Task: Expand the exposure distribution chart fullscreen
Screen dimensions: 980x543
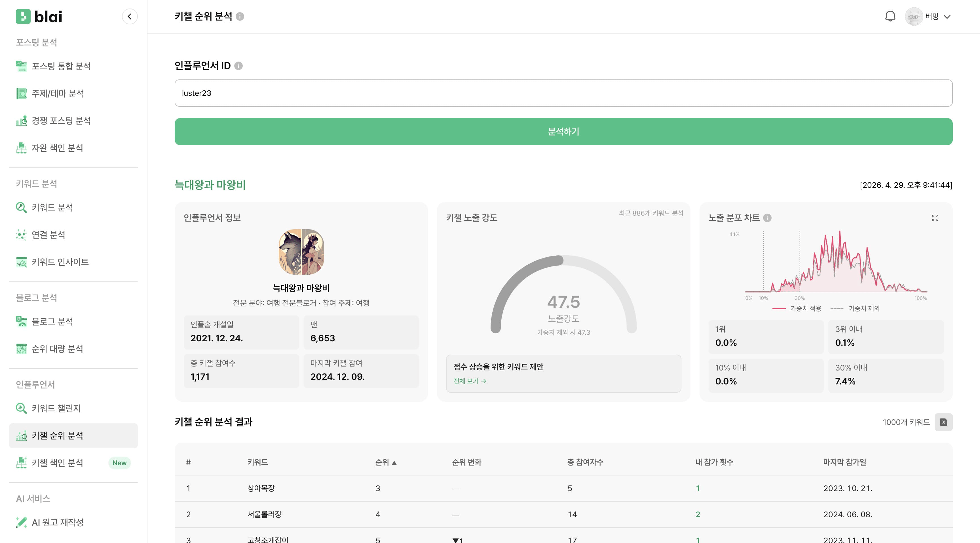Action: 935,218
